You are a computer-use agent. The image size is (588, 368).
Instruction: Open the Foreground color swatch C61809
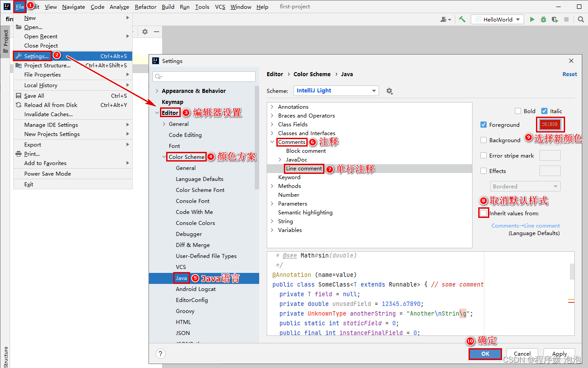pos(550,124)
